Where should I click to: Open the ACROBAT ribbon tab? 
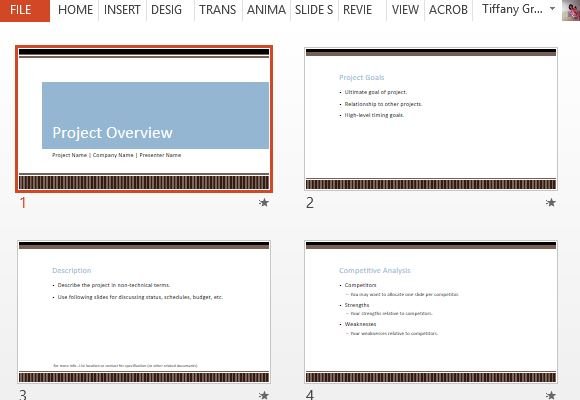(448, 10)
